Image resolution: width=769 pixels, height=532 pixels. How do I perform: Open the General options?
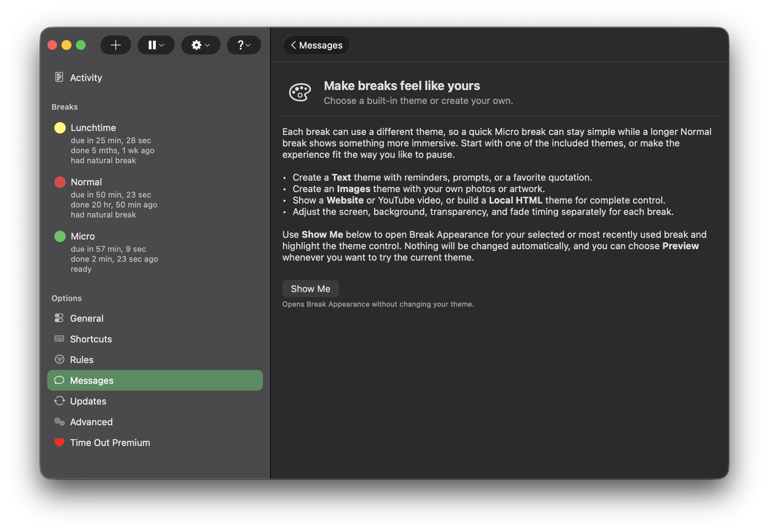tap(155, 318)
